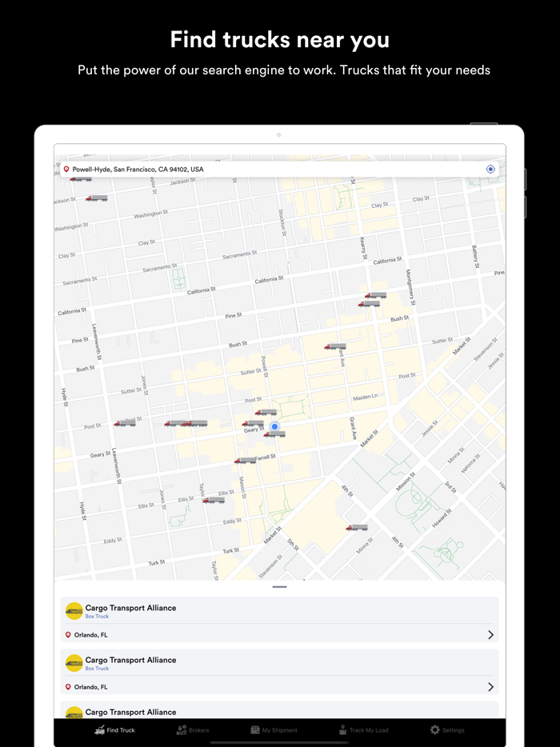This screenshot has height=747, width=560.
Task: Tap the truck marker near Ellis St
Action: coord(214,500)
